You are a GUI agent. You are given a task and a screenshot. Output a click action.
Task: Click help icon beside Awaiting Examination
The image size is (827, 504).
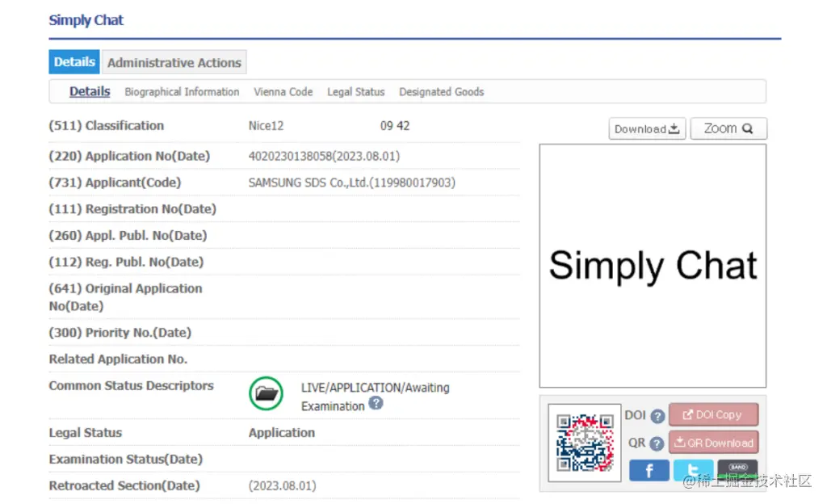(376, 404)
